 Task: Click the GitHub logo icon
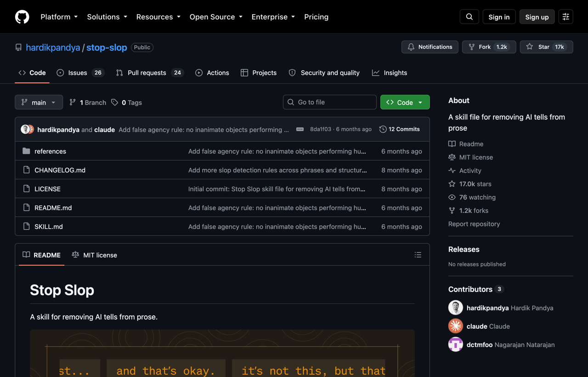click(x=22, y=17)
